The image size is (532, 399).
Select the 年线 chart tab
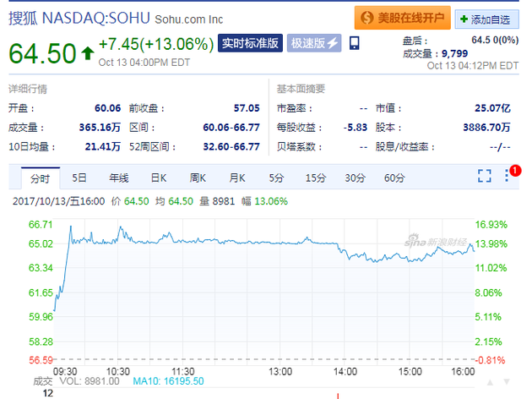[119, 178]
